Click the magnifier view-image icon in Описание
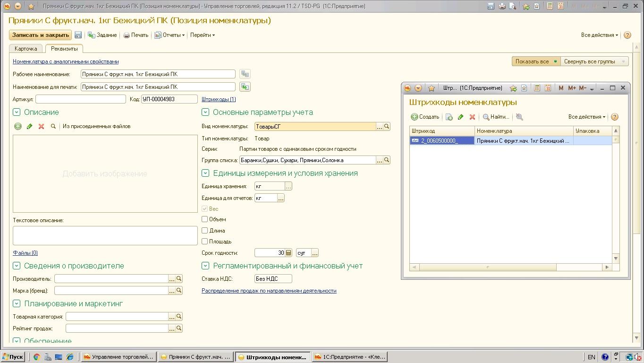The height and width of the screenshot is (363, 644). point(53,126)
